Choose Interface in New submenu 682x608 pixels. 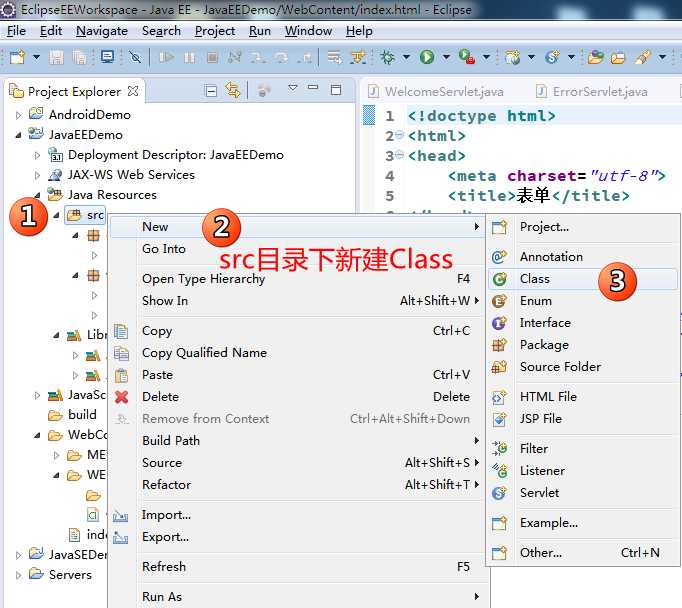(x=583, y=323)
